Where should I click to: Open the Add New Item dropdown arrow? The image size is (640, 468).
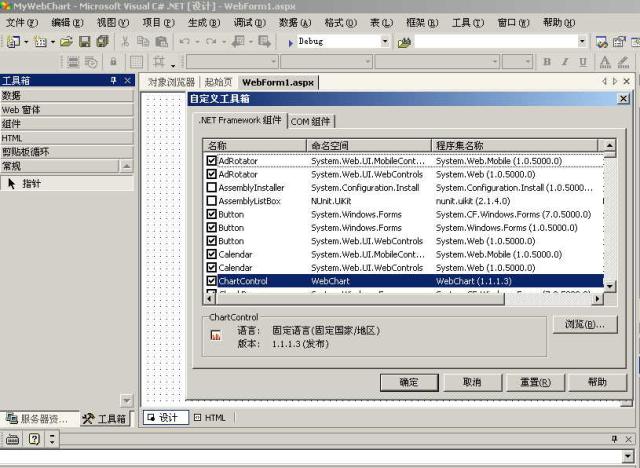(x=53, y=42)
